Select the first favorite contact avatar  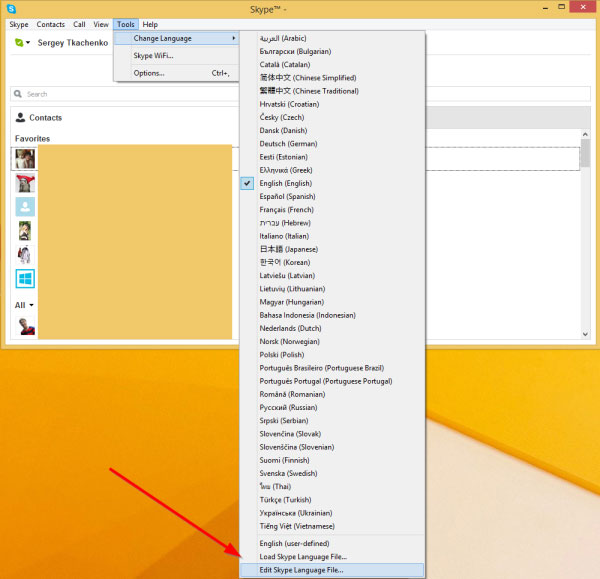25,158
